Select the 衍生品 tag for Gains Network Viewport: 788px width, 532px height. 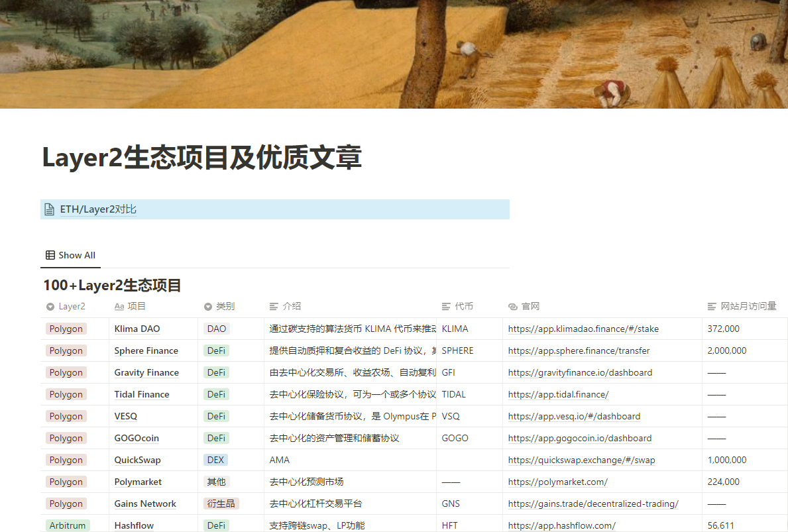pos(221,504)
